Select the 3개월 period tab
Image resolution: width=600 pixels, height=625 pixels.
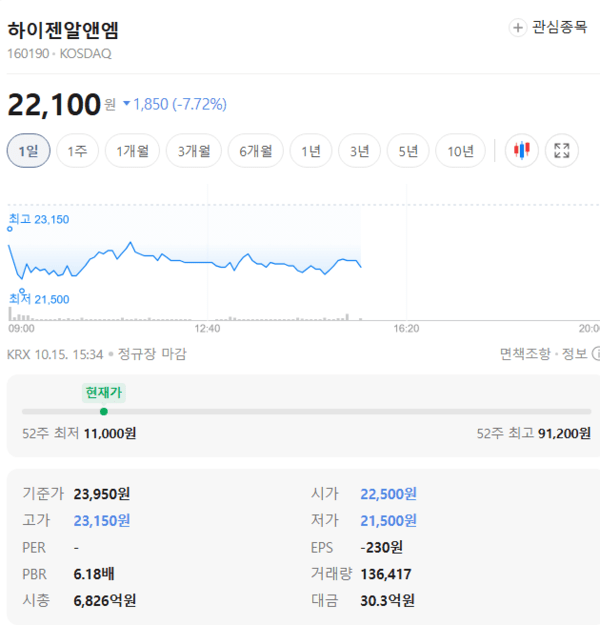[194, 151]
